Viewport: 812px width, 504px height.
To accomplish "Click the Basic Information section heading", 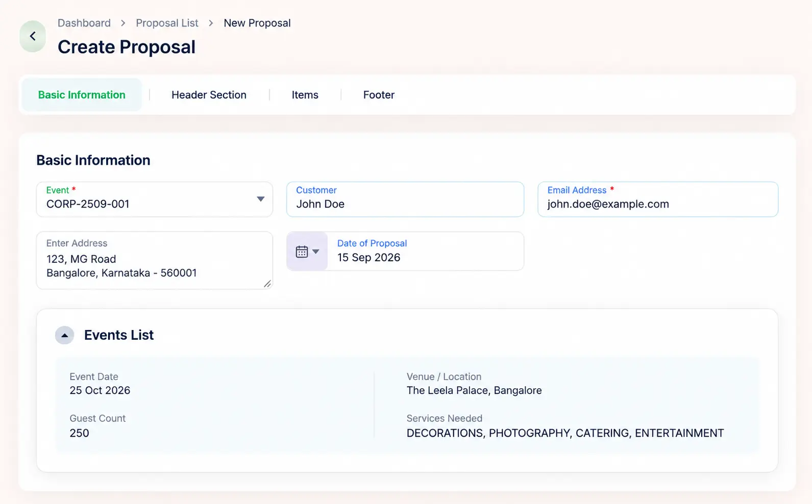I will (x=93, y=160).
